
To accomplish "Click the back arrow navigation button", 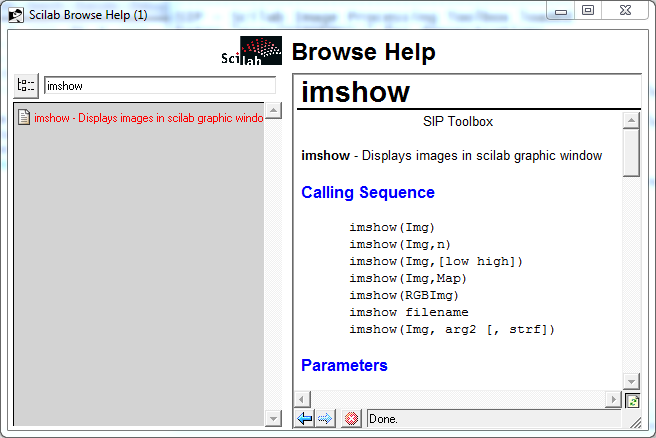I will pos(305,418).
